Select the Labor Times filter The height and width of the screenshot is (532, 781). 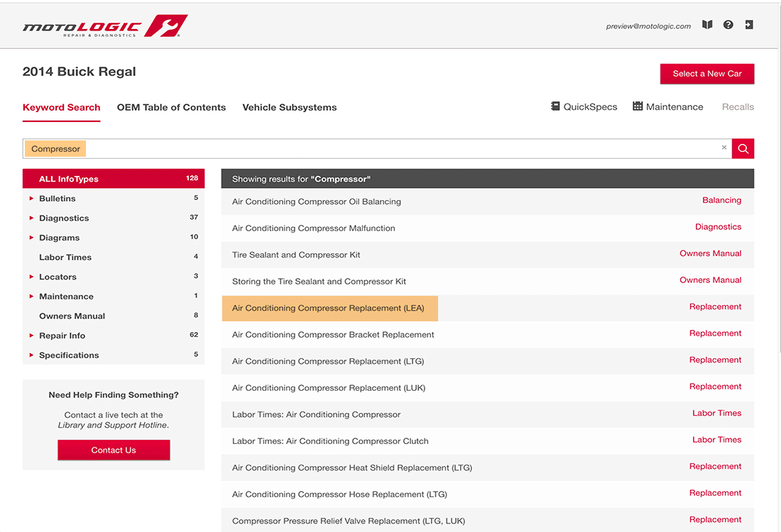(65, 257)
